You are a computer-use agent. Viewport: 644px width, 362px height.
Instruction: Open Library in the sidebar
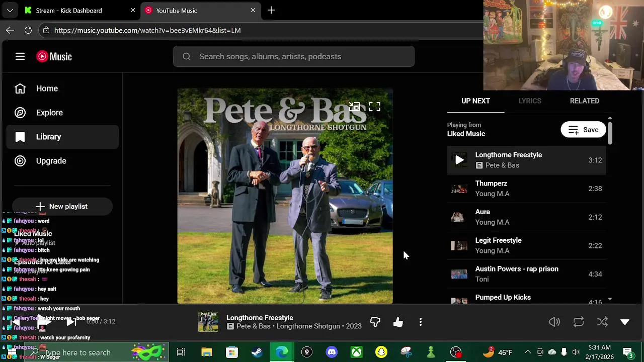coord(62,137)
